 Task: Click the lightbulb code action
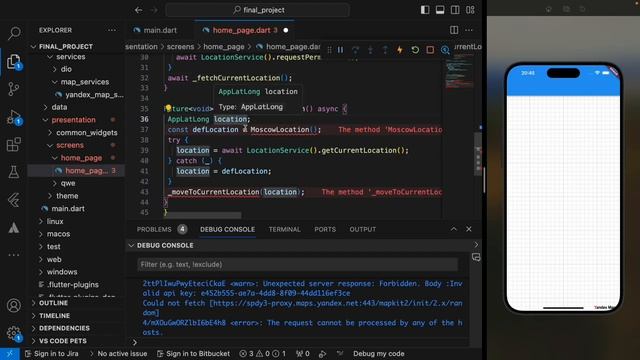point(168,109)
